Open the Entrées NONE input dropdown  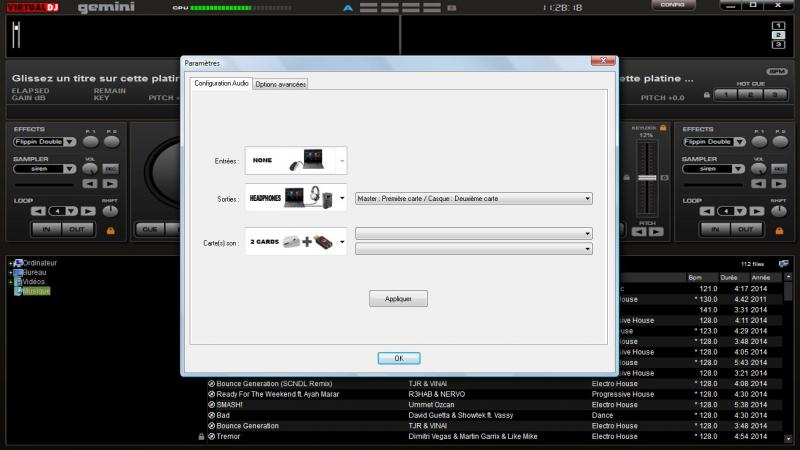(296, 161)
